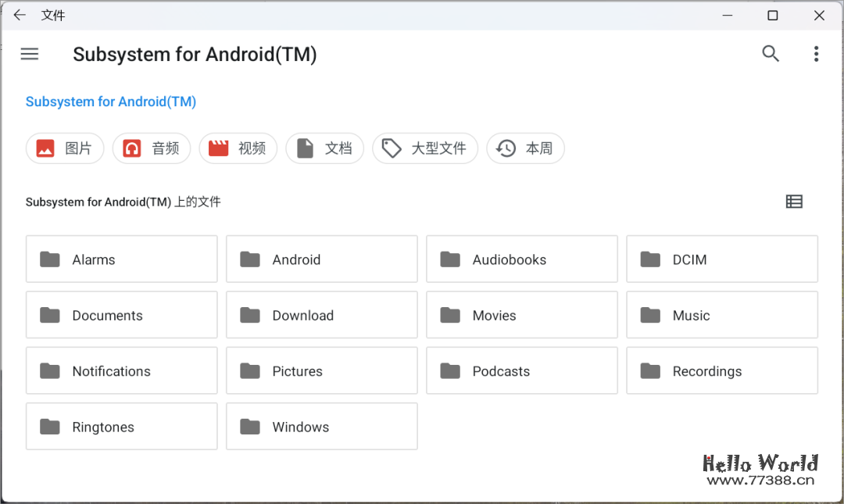Open search with the magnifier icon
844x504 pixels.
point(771,53)
